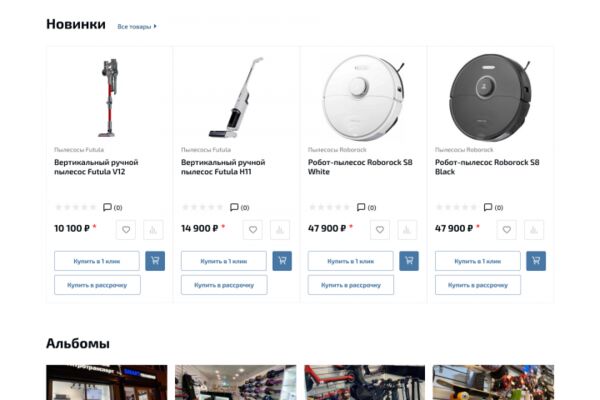The width and height of the screenshot is (600, 400).
Task: Open first album thumbnail with storefront
Action: pos(107,382)
